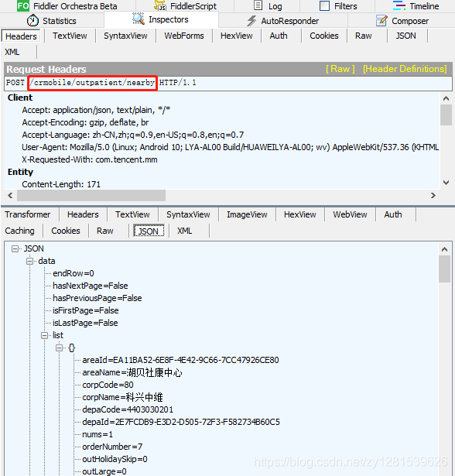The image size is (455, 476).
Task: Open the request HexView tab
Action: coord(236,36)
